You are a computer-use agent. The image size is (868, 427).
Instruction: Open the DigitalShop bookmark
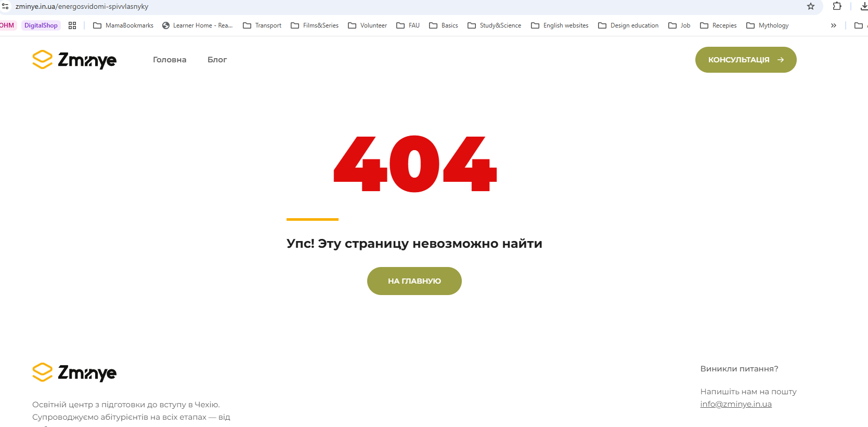(x=41, y=25)
